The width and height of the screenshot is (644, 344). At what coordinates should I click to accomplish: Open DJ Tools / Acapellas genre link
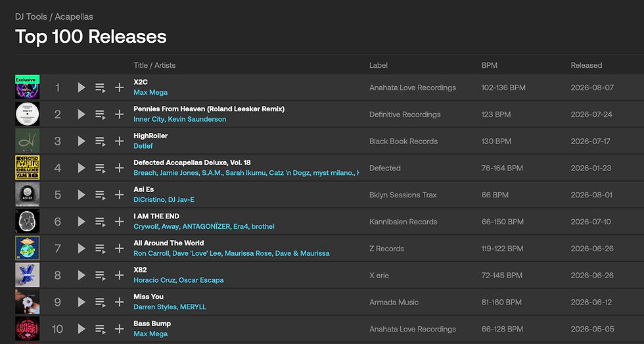pos(54,17)
